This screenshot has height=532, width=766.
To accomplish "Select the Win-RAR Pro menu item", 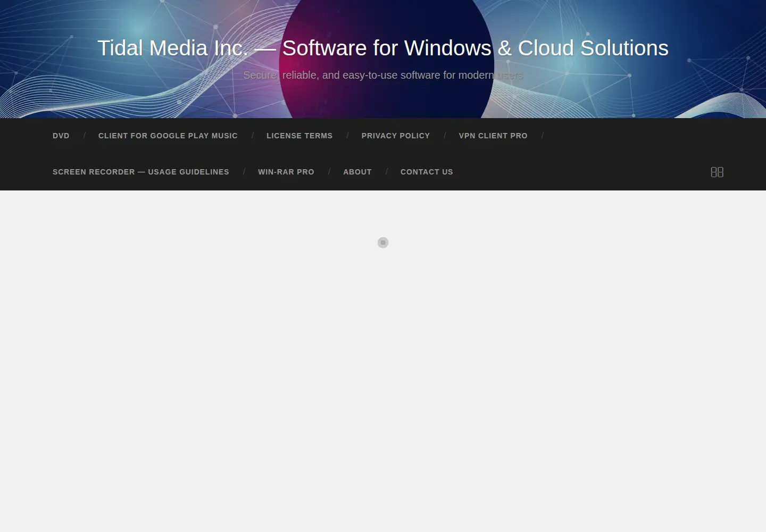I will click(x=286, y=172).
